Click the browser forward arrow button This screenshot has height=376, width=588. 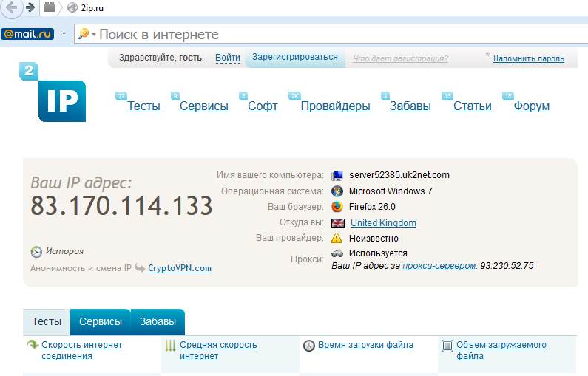(x=30, y=7)
